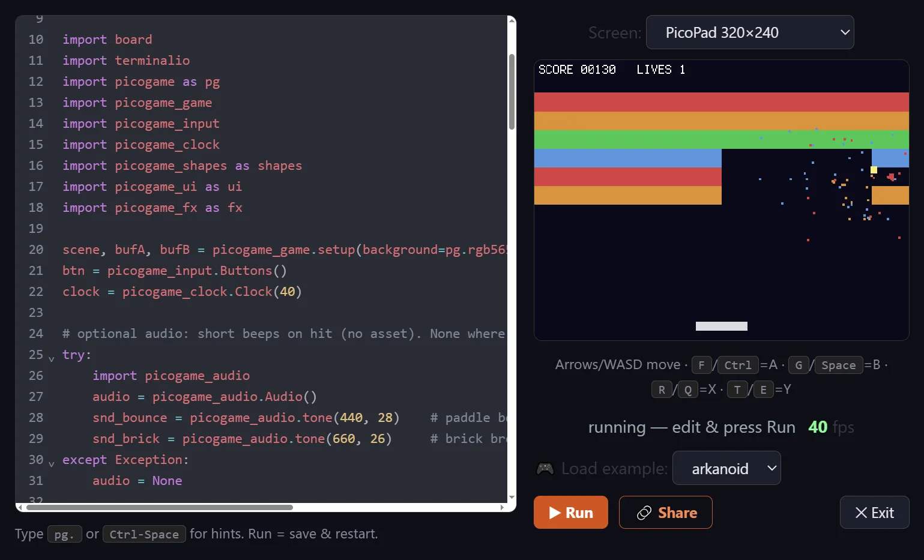Image resolution: width=924 pixels, height=560 pixels.
Task: Click the left blue brick row
Action: click(x=627, y=158)
